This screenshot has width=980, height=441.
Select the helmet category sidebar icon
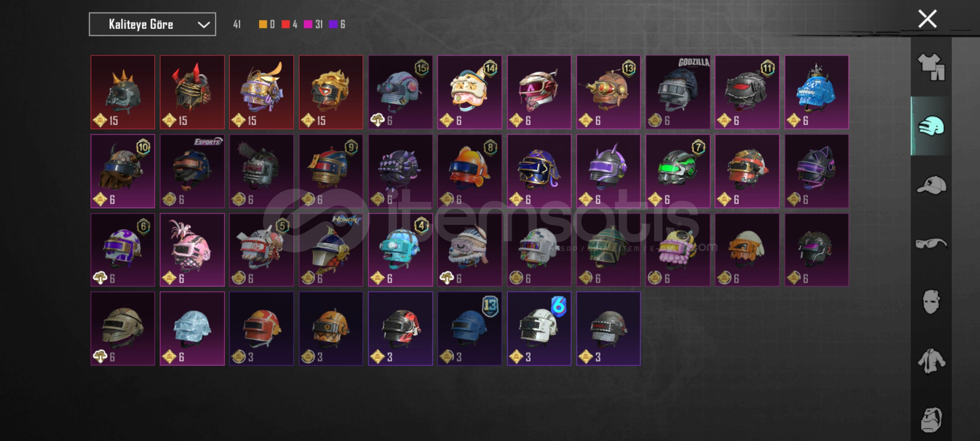click(x=931, y=126)
